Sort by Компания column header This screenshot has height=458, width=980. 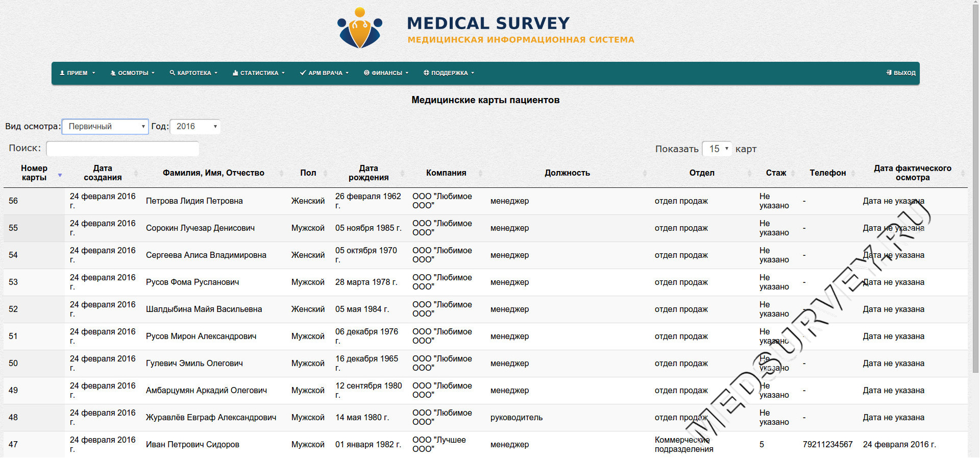click(x=446, y=173)
